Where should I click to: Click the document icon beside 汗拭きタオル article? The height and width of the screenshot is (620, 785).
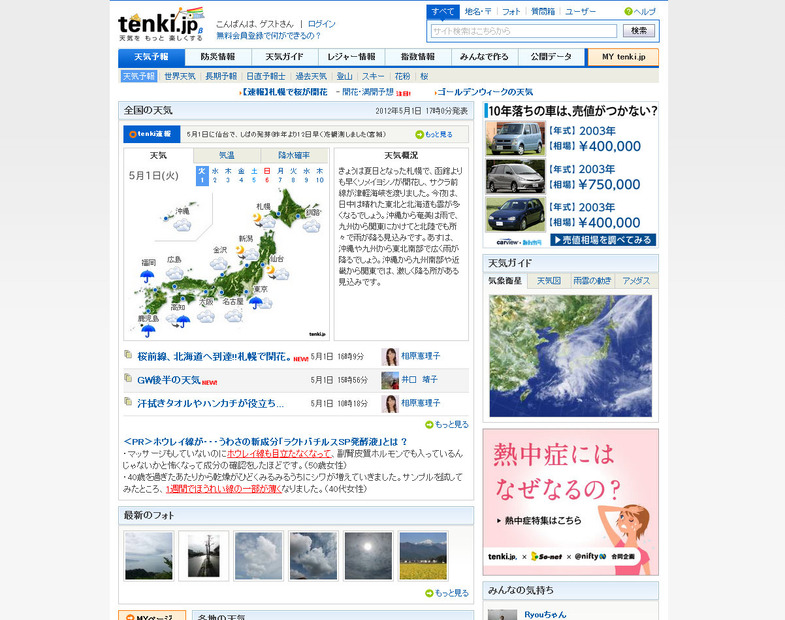click(x=128, y=402)
